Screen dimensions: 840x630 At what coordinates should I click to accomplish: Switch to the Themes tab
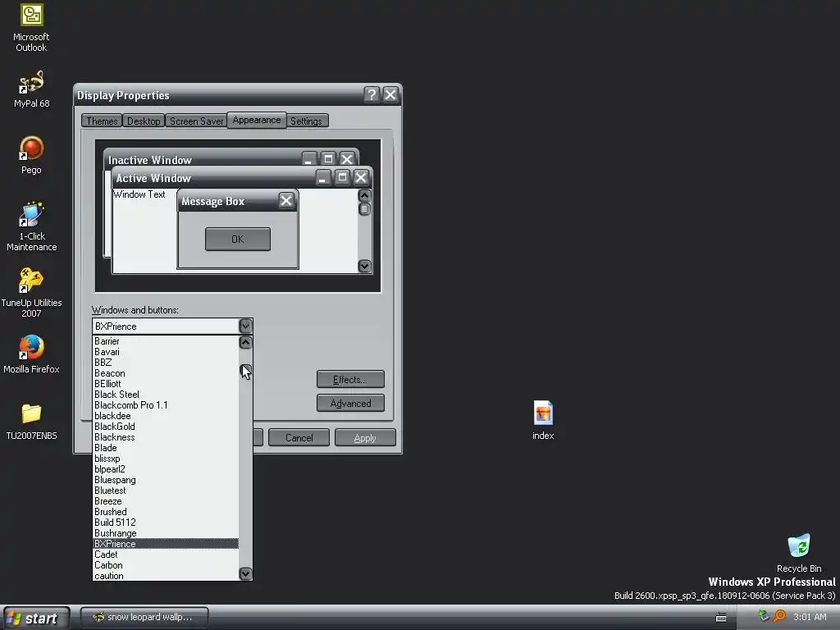102,121
